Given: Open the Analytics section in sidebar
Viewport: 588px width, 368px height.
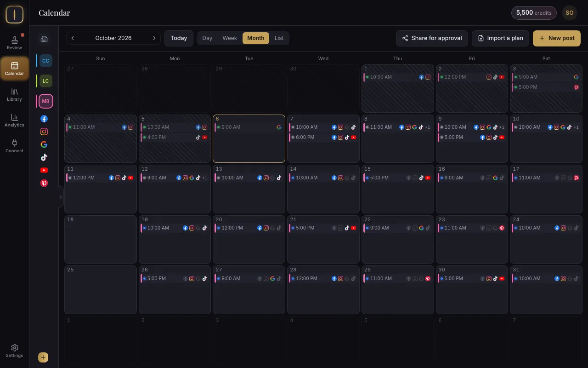Looking at the screenshot, I should click(x=14, y=121).
